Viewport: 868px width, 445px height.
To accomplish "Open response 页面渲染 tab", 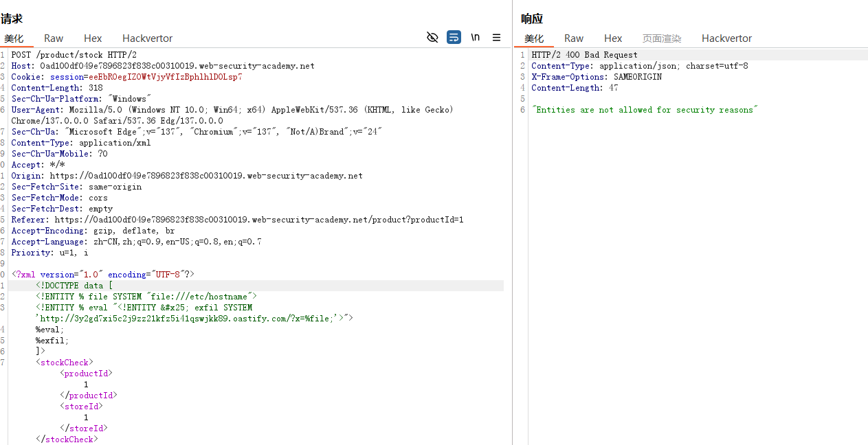I will (662, 38).
